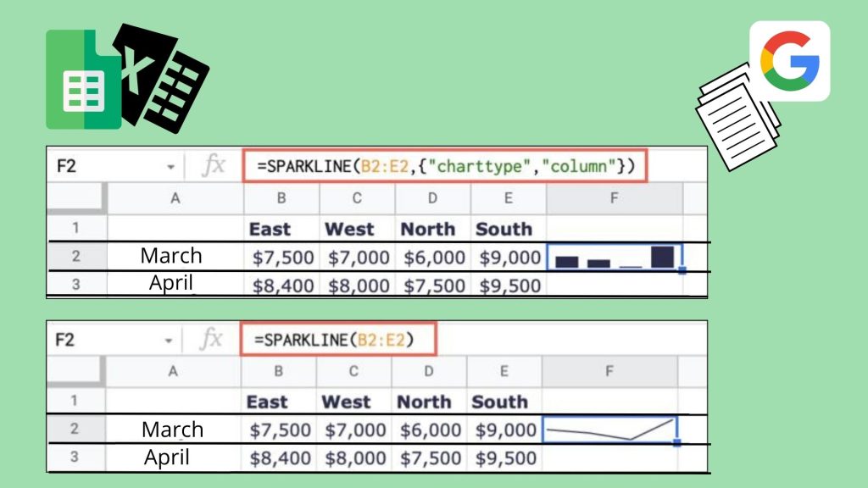Viewport: 868px width, 488px height.
Task: Click the North header cell in bottom spreadsheet
Action: pyautogui.click(x=429, y=402)
